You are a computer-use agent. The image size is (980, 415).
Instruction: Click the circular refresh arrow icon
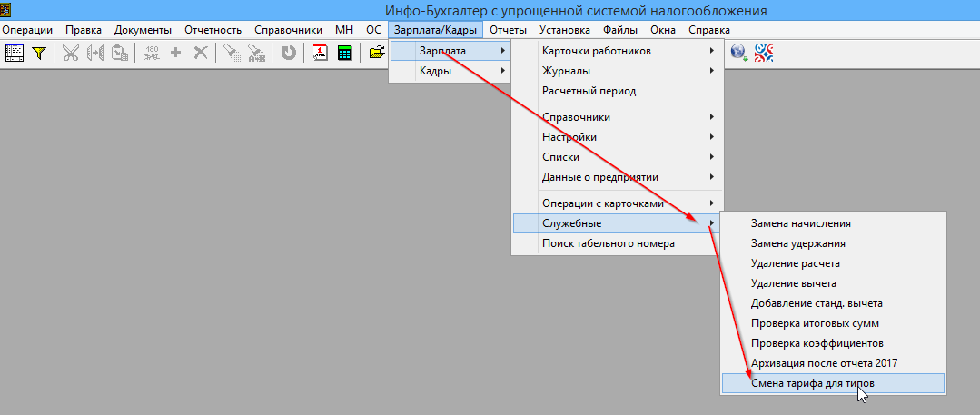[x=288, y=53]
